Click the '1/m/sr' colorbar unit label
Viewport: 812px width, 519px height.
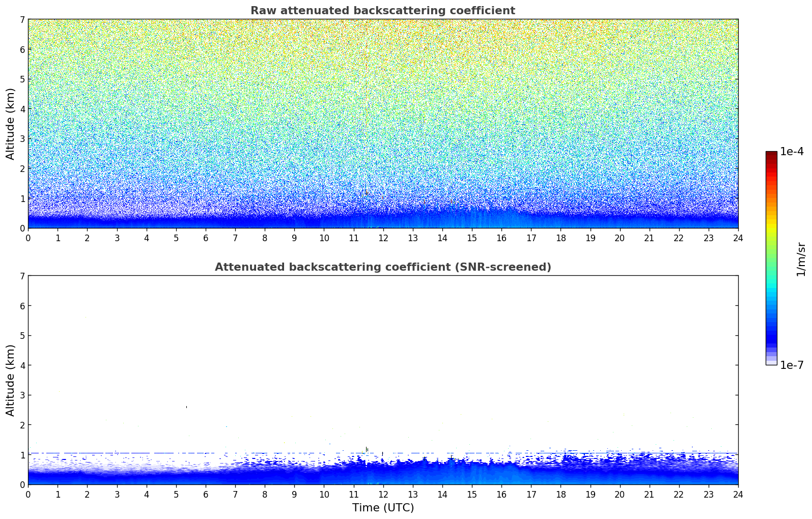(x=801, y=259)
